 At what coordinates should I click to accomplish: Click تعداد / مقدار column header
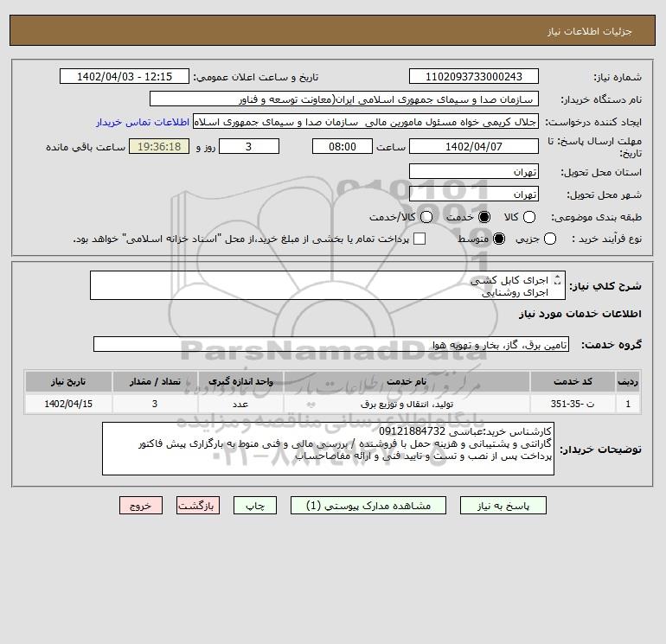point(155,381)
